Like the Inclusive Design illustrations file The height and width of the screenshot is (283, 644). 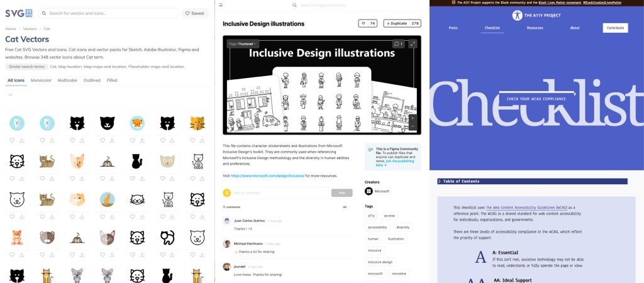point(367,23)
